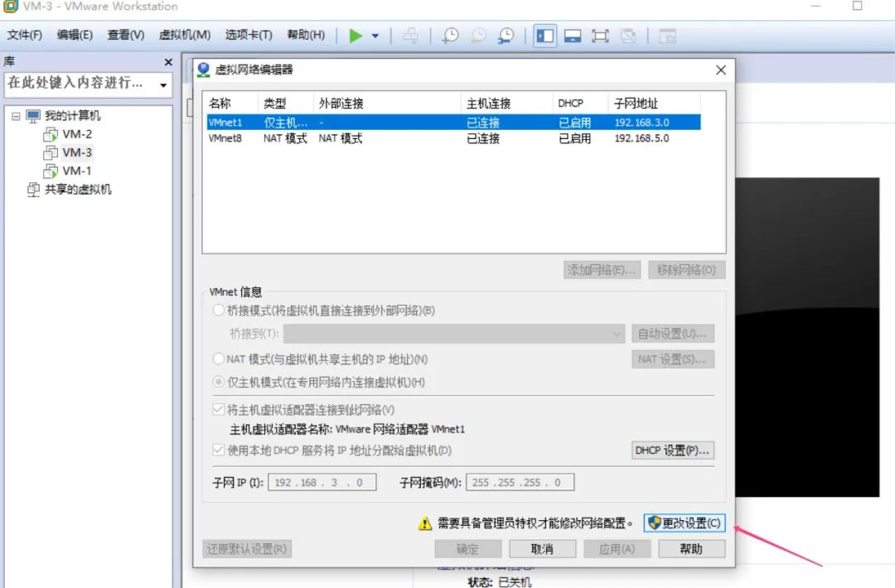Image resolution: width=895 pixels, height=588 pixels.
Task: Click the console view toolbar icon
Action: (x=667, y=36)
